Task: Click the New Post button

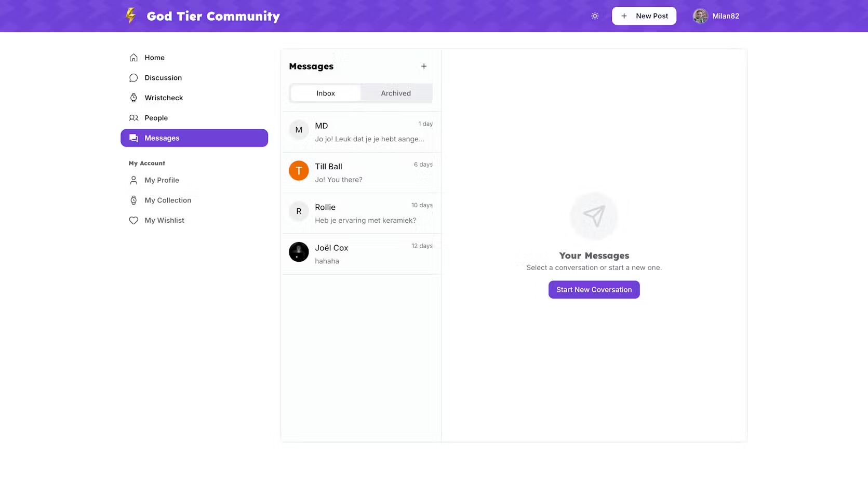Action: 644,16
